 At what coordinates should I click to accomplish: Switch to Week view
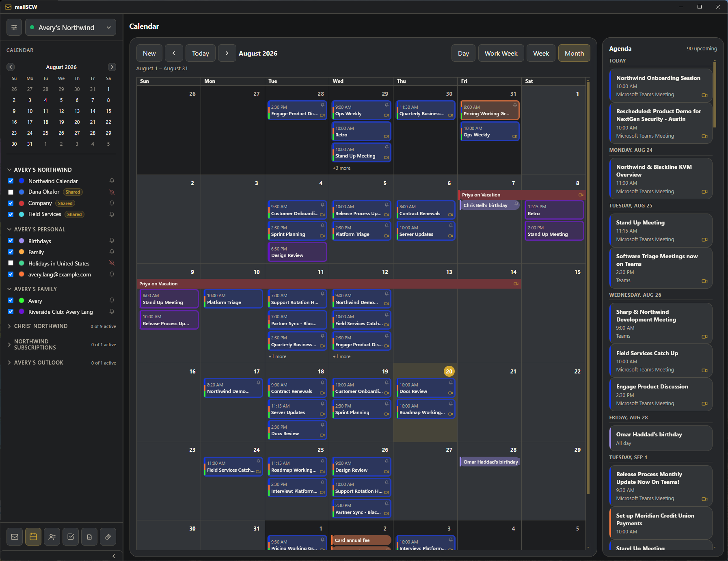(x=541, y=53)
